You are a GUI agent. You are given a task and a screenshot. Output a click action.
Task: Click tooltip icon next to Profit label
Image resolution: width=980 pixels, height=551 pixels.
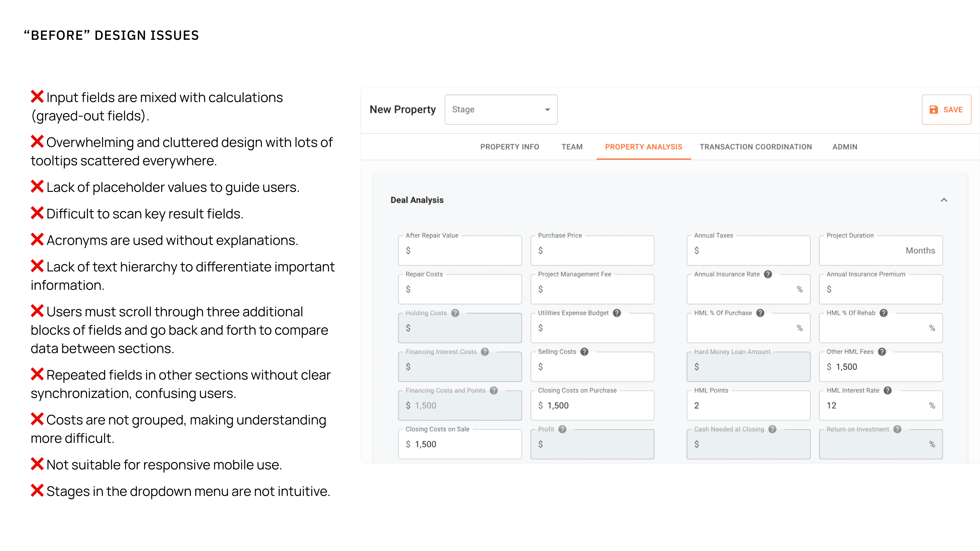562,429
